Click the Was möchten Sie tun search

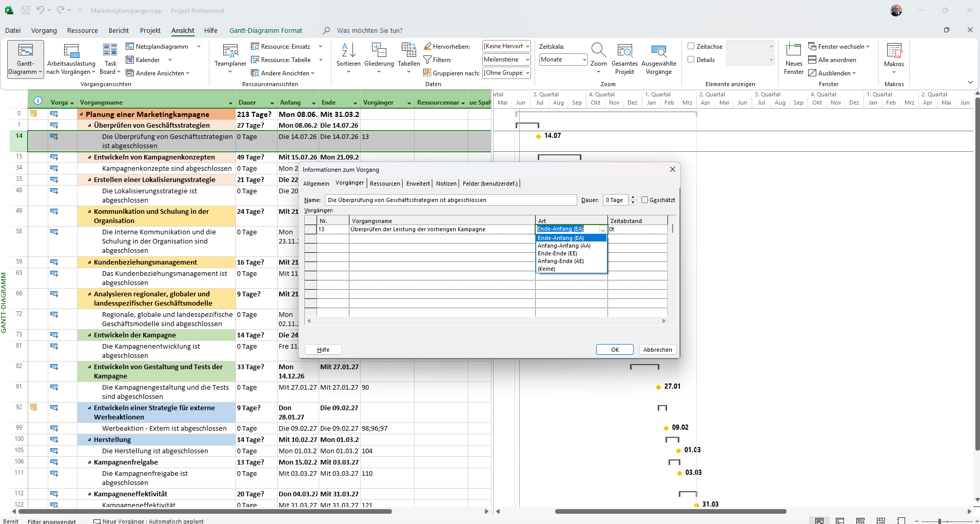(x=369, y=30)
